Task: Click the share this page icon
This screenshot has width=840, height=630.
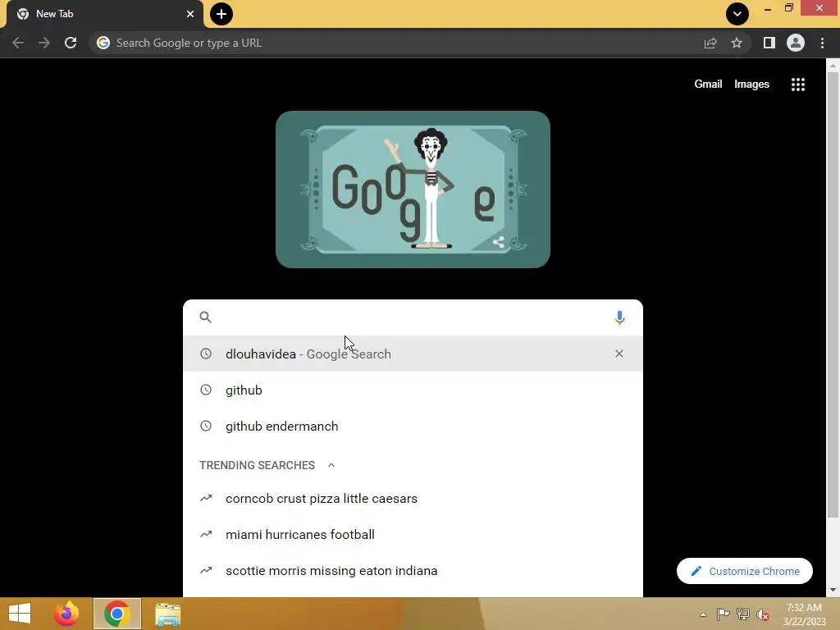Action: point(710,43)
